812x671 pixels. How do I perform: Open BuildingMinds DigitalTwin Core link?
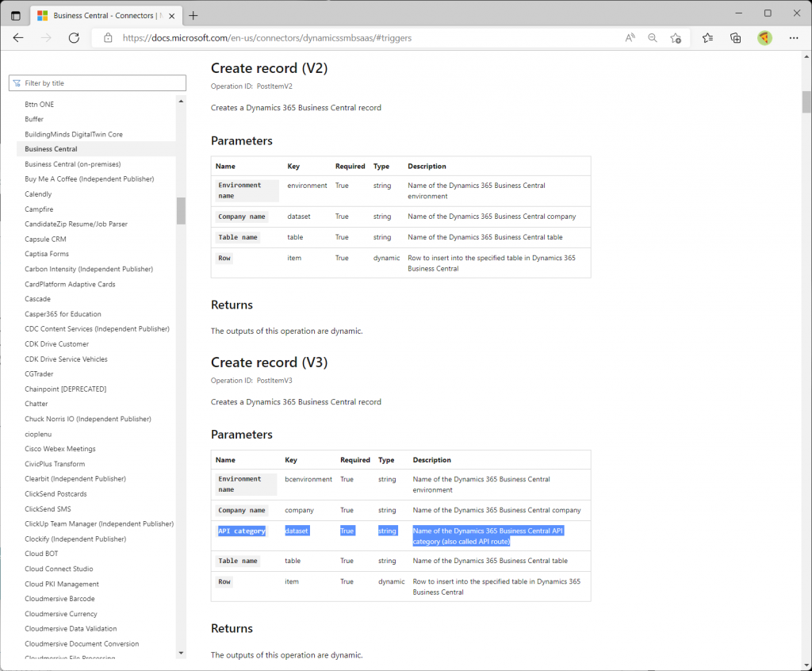pos(74,134)
